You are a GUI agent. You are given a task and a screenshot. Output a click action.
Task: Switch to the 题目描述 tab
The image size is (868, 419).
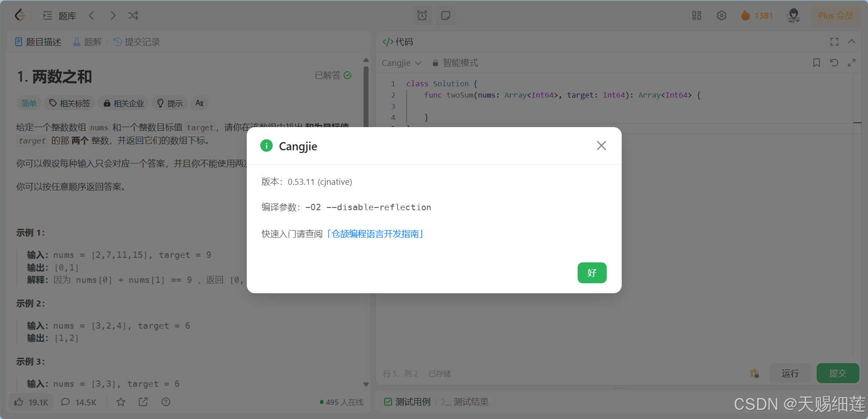38,42
